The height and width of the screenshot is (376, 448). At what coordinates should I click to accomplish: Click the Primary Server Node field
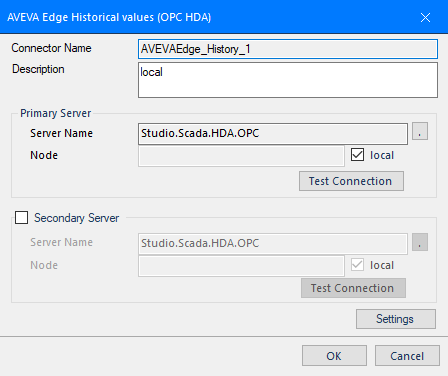(x=241, y=156)
